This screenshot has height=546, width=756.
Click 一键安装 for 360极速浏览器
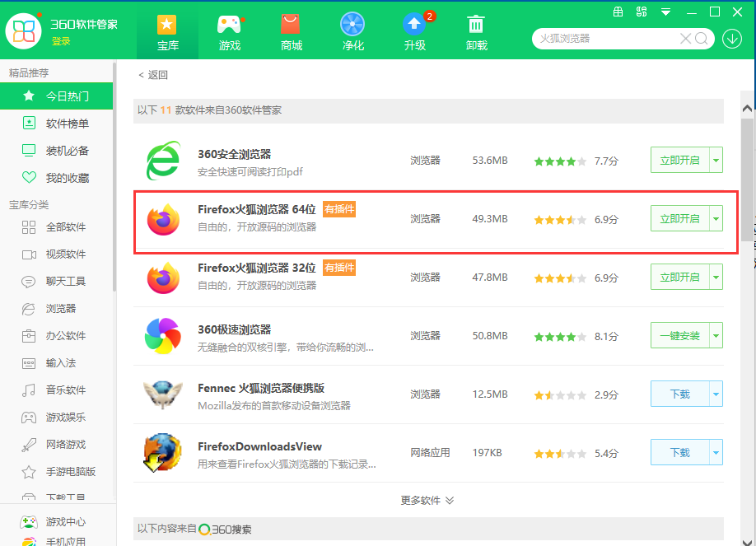coord(679,336)
